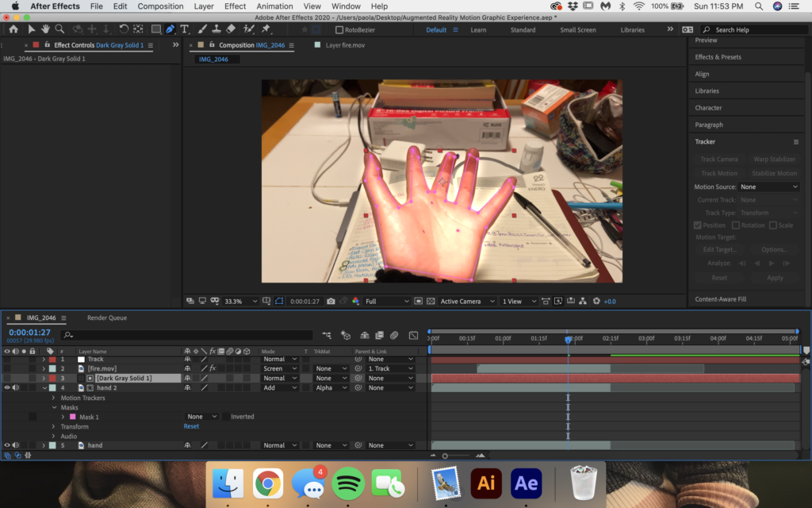Open the Motion Source dropdown
The width and height of the screenshot is (812, 508).
[768, 187]
